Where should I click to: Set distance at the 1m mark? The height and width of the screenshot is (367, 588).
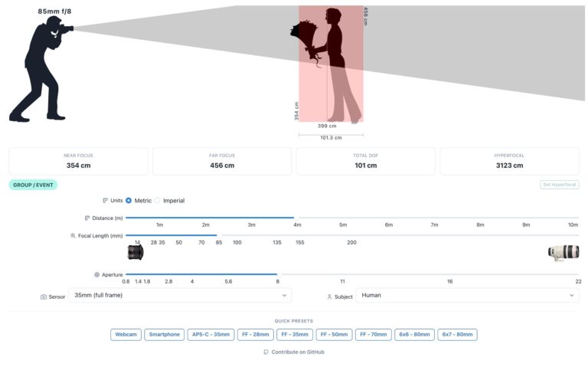[x=160, y=224]
